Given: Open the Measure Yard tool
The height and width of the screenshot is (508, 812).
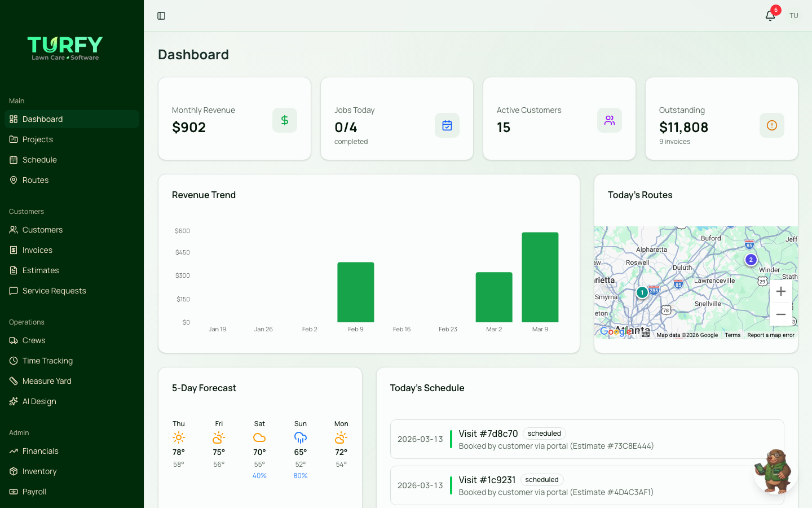Looking at the screenshot, I should click(x=72, y=381).
